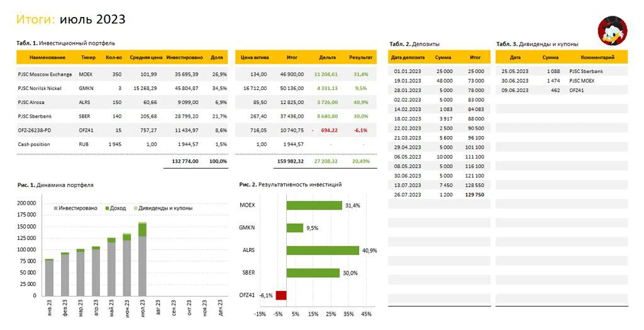Click 'Сумма' header in deposits table
The image size is (644, 330).
(x=443, y=57)
